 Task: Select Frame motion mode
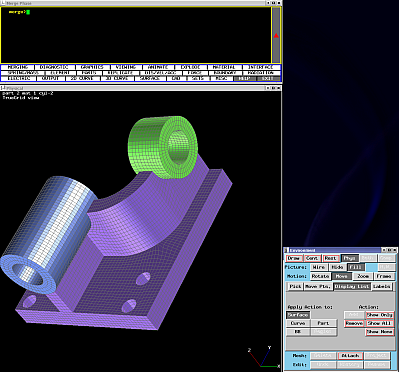tap(384, 276)
